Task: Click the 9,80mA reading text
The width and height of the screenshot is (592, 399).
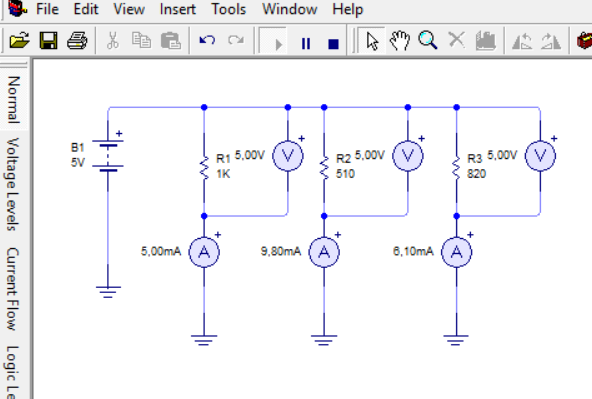Action: coord(281,251)
